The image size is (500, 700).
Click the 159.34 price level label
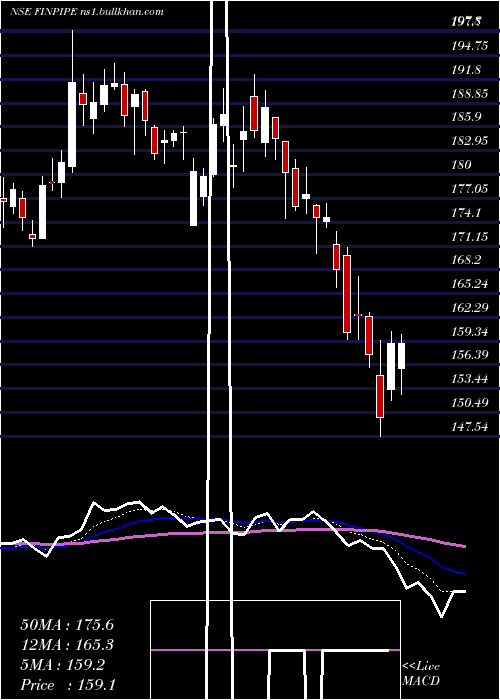pyautogui.click(x=469, y=332)
